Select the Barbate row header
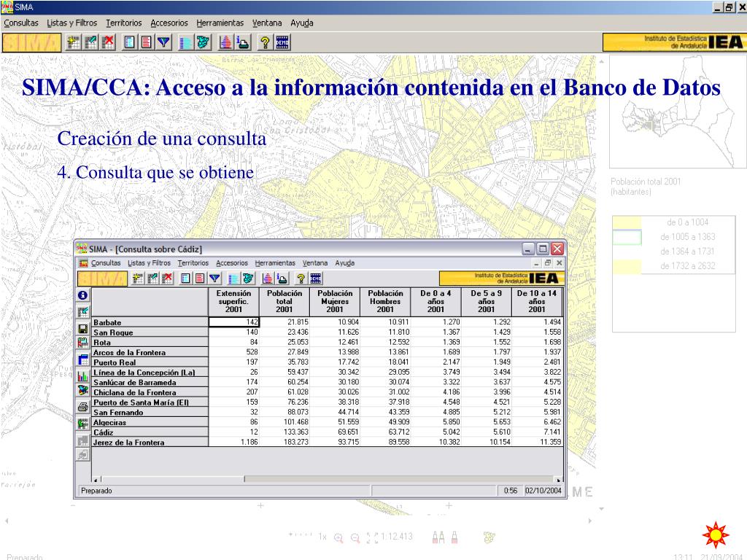Viewport: 747px width, 560px height. tap(150, 322)
